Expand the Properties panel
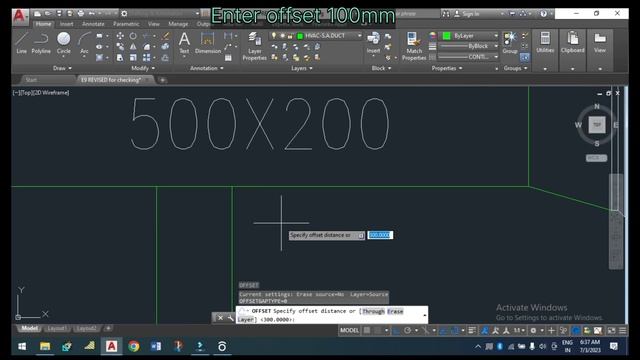The height and width of the screenshot is (360, 640). pos(447,68)
